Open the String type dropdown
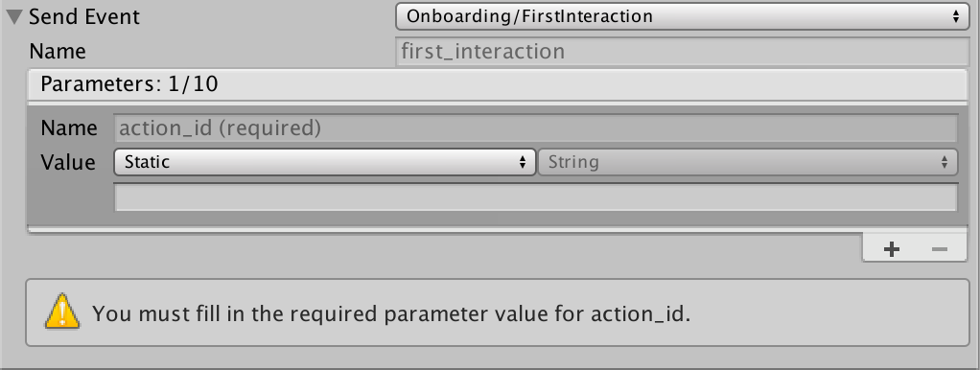This screenshot has width=980, height=370. (x=748, y=162)
